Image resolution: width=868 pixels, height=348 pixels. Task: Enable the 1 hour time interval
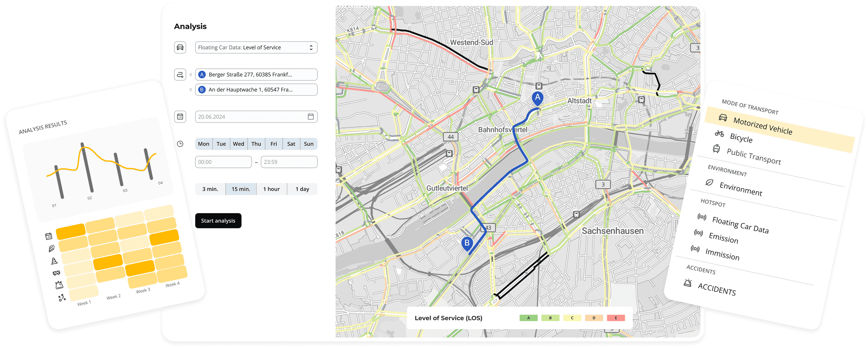tap(272, 189)
